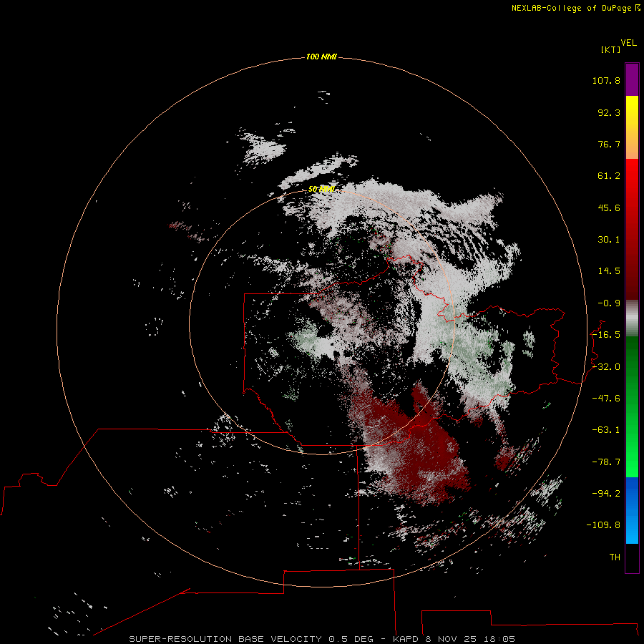Screen dimensions: 644x644
Task: Select the -94.2 scale value
Action: [606, 494]
